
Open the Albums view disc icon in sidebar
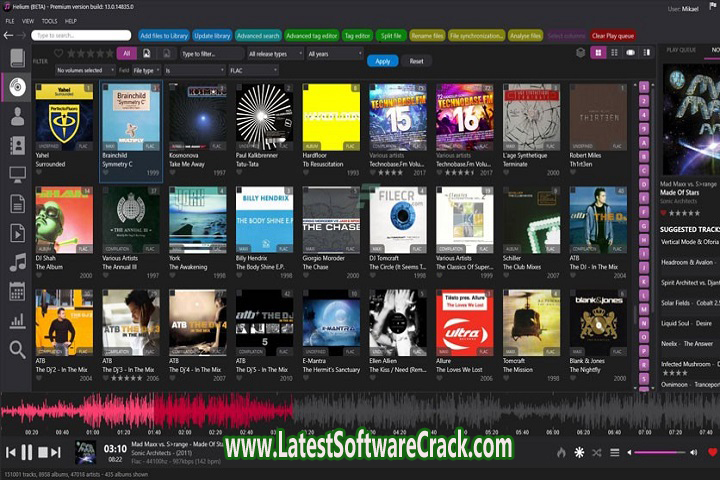(x=17, y=87)
